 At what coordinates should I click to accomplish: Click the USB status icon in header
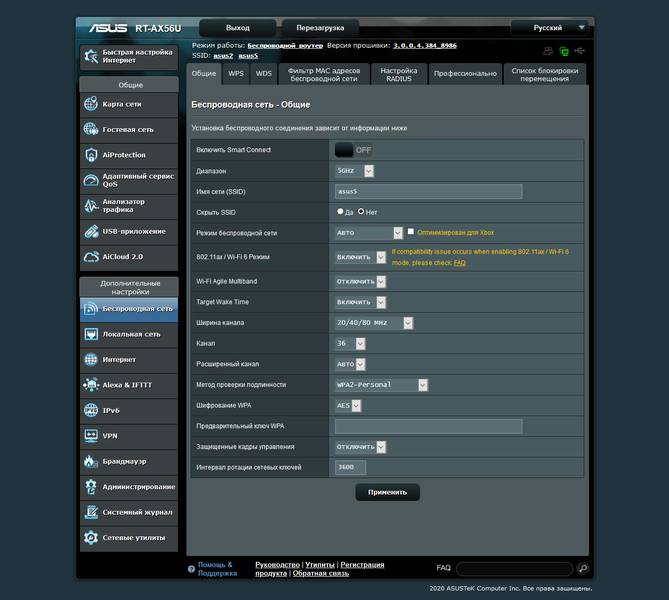(x=579, y=51)
